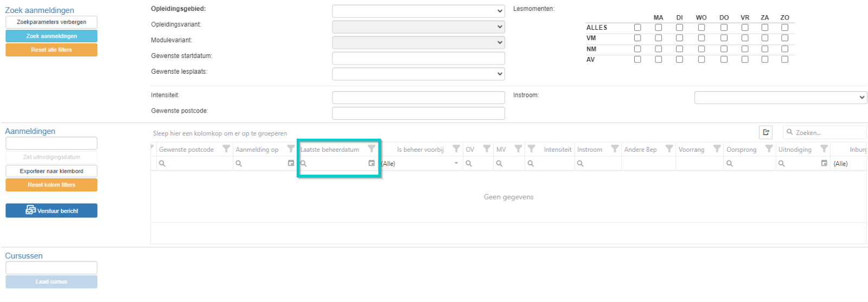Screen dimensions: 868x302
Task: Click search operator icon under MV column
Action: click(x=499, y=163)
